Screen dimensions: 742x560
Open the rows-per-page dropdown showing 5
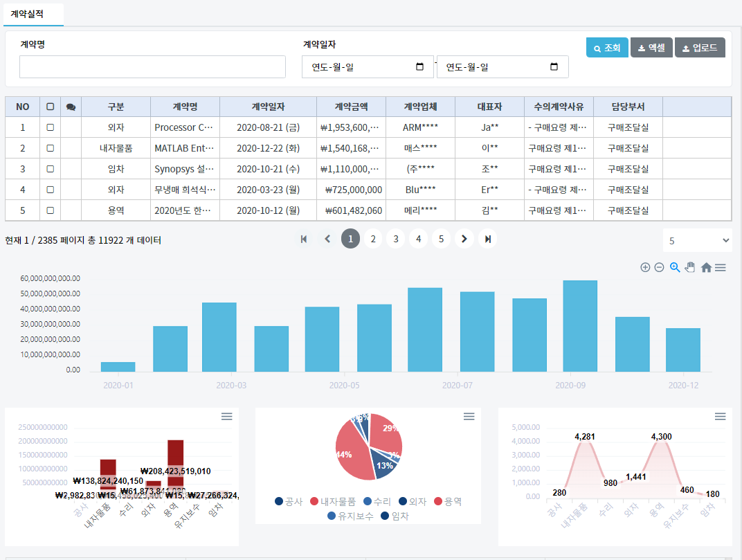click(x=697, y=240)
